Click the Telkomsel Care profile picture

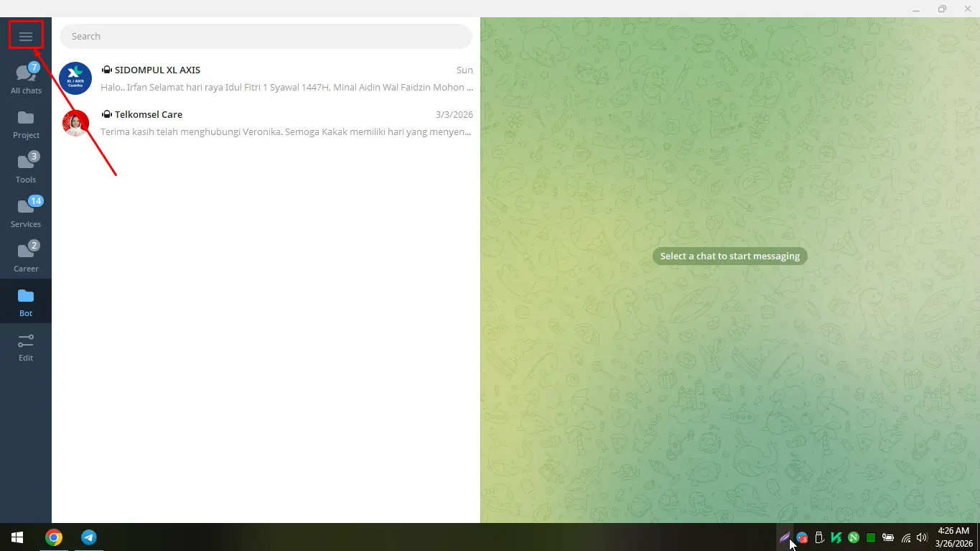[x=75, y=123]
